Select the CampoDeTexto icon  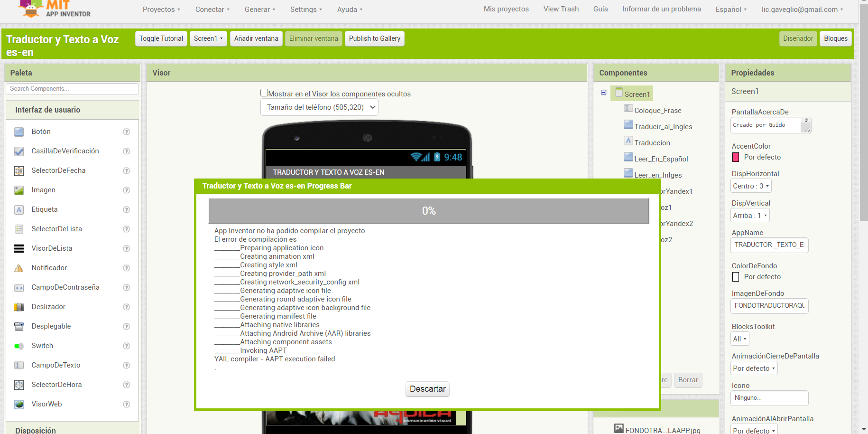(x=19, y=366)
